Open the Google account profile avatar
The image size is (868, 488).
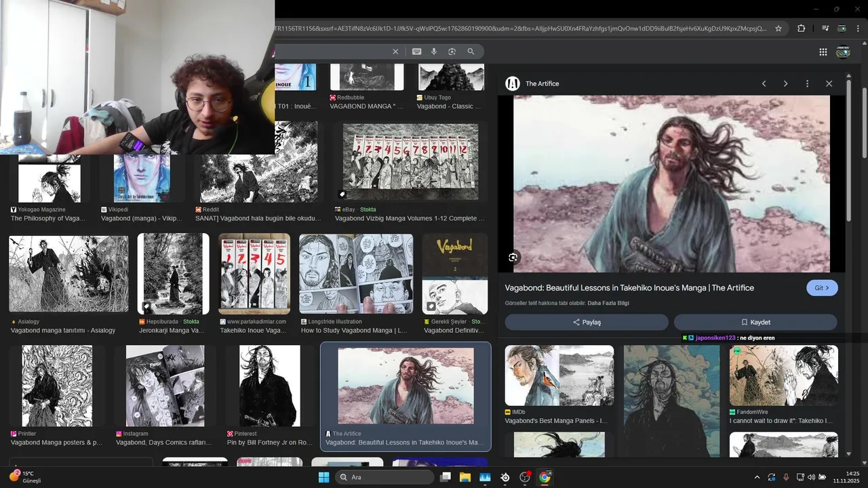click(844, 52)
